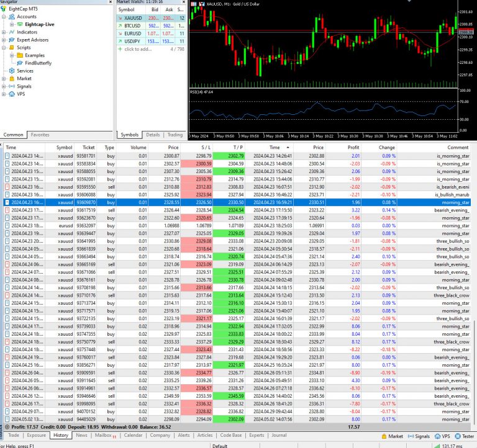Expand the Signals tree node in Navigator
This screenshot has width=477, height=448.
tap(4, 86)
